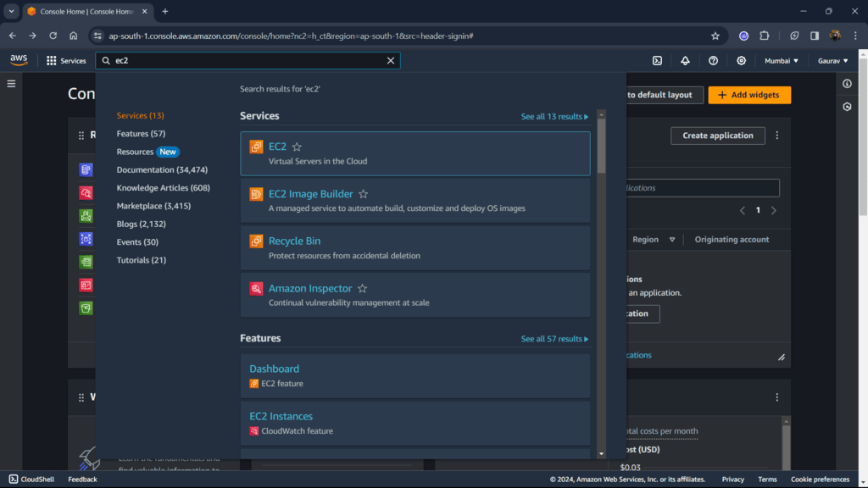Open Privacy footer link
This screenshot has width=868, height=488.
point(732,480)
